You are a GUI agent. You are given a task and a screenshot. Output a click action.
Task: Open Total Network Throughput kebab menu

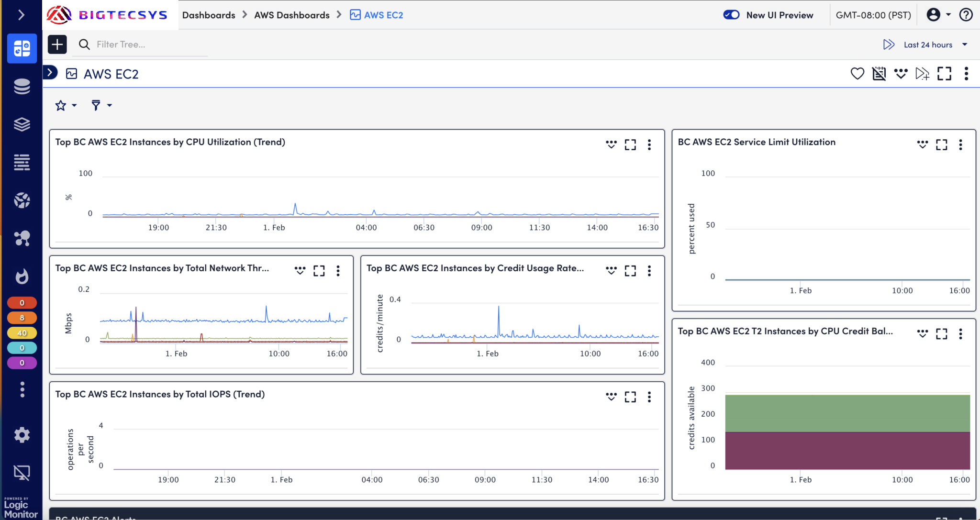point(338,271)
